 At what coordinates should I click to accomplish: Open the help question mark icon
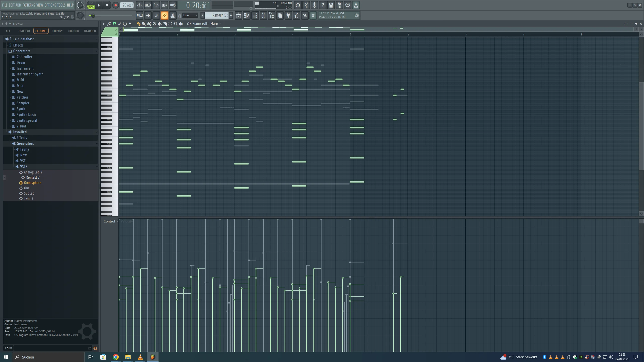coord(323,5)
